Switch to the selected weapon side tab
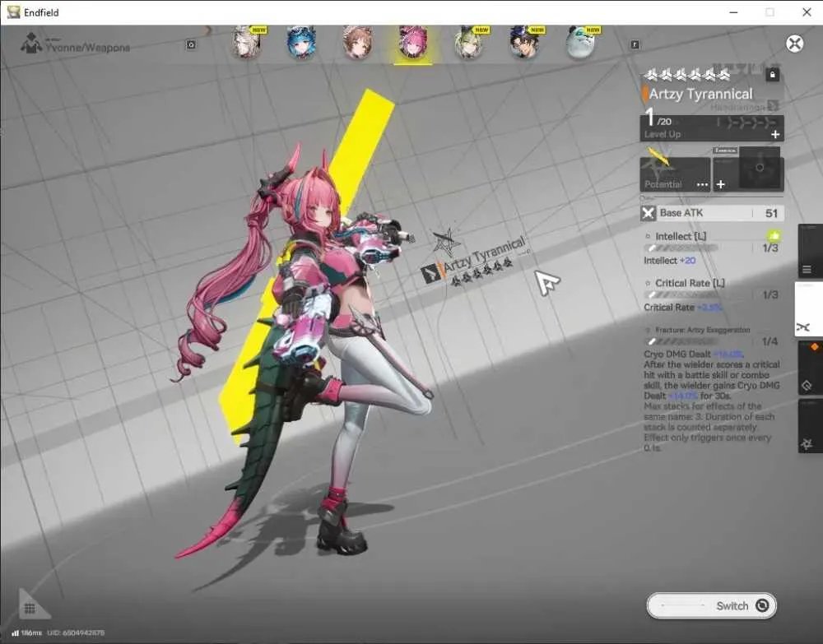Viewport: 823px width, 644px height. click(x=809, y=309)
